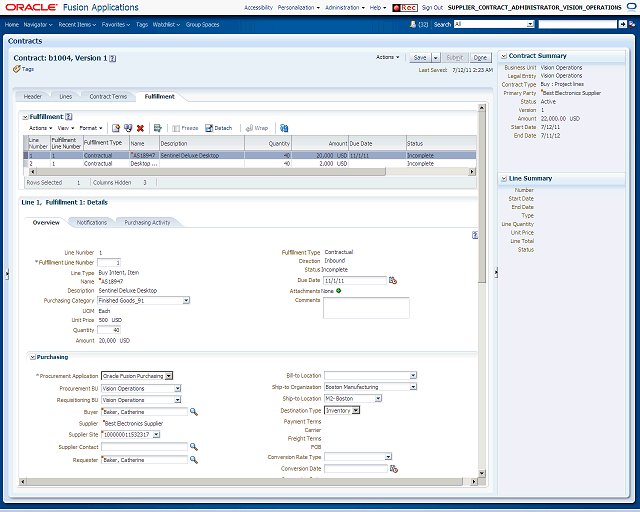Click the Sign Out link
The height and width of the screenshot is (512, 640).
(432, 8)
